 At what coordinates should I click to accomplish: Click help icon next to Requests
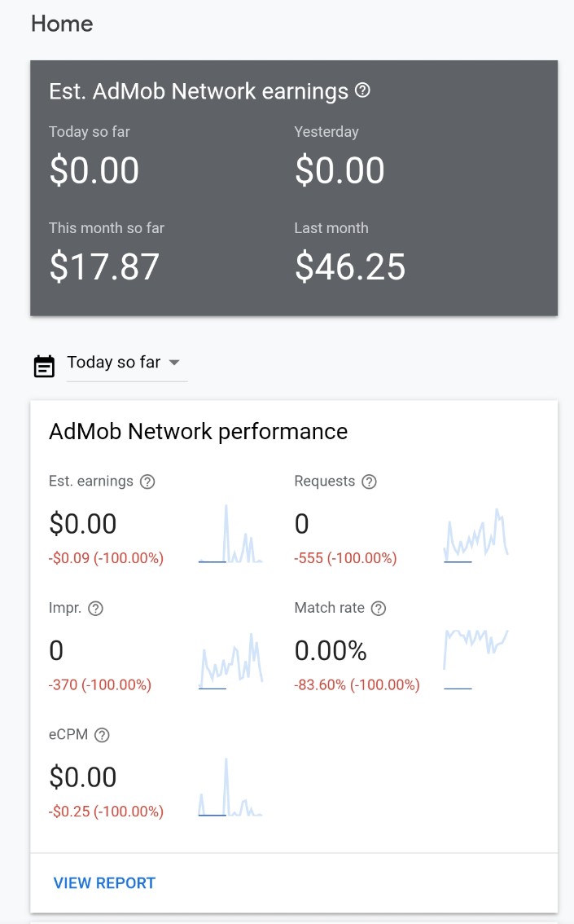369,482
